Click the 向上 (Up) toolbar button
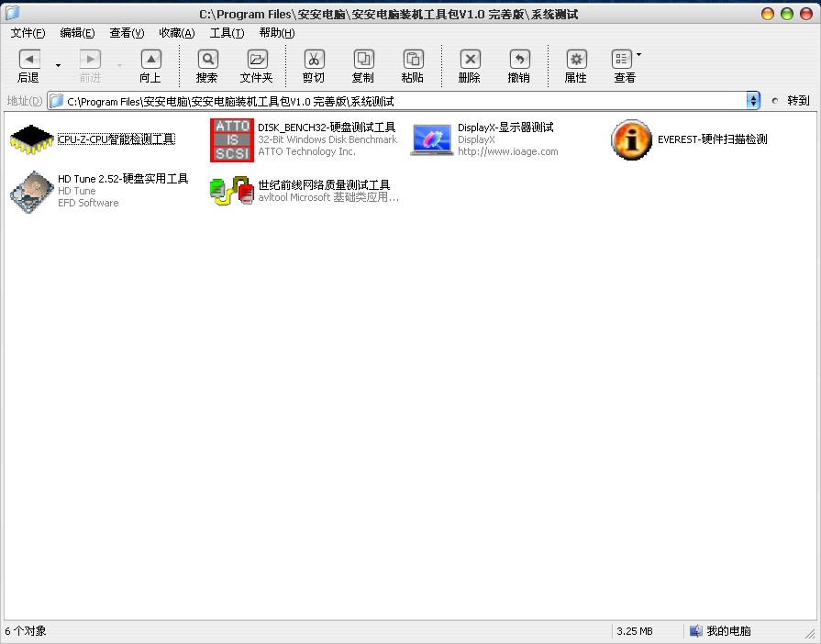This screenshot has width=821, height=644. click(x=150, y=60)
